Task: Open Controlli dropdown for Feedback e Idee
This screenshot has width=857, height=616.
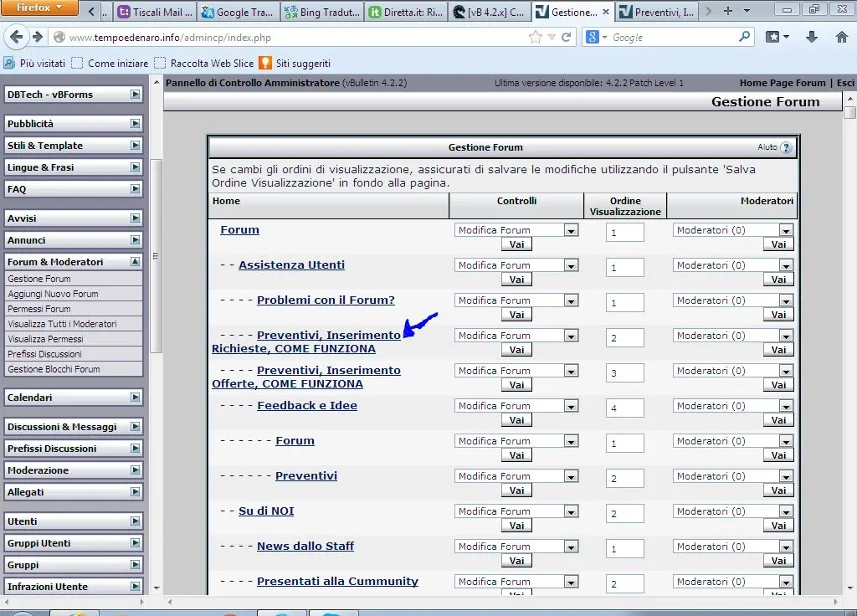Action: coord(516,406)
